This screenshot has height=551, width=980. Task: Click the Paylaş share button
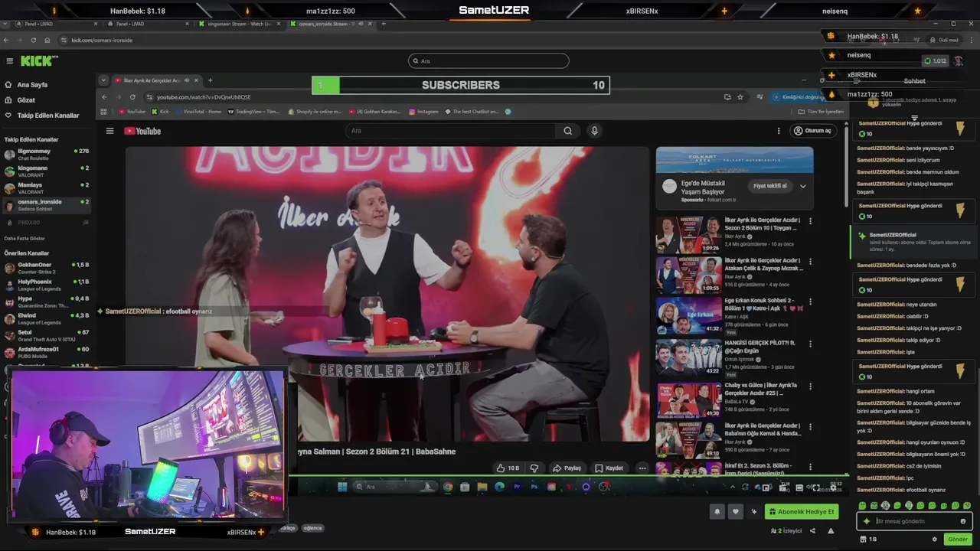point(567,468)
